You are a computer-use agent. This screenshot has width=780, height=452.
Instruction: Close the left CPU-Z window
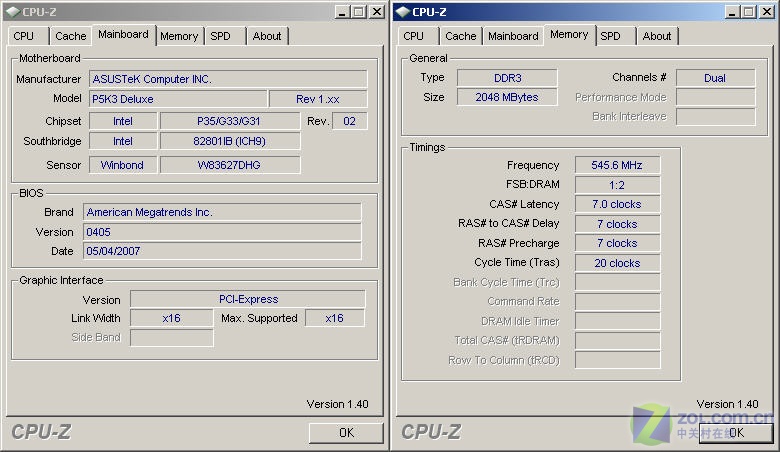point(377,12)
